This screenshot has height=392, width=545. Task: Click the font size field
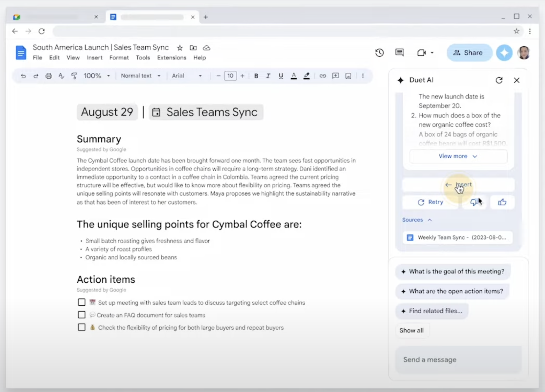(x=230, y=76)
